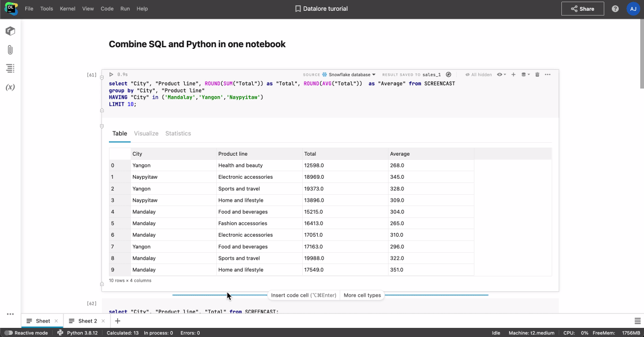Click the '19988.0' total cell
The height and width of the screenshot is (337, 644).
point(345,258)
